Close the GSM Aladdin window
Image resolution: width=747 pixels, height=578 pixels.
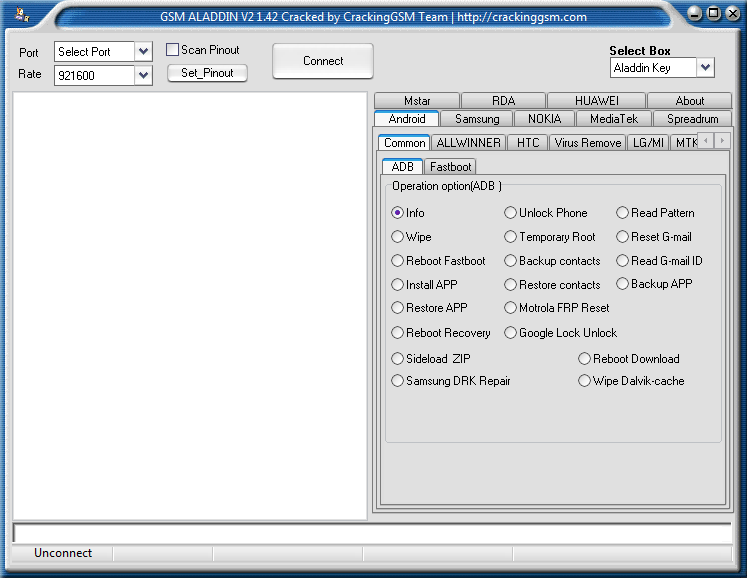[x=732, y=13]
